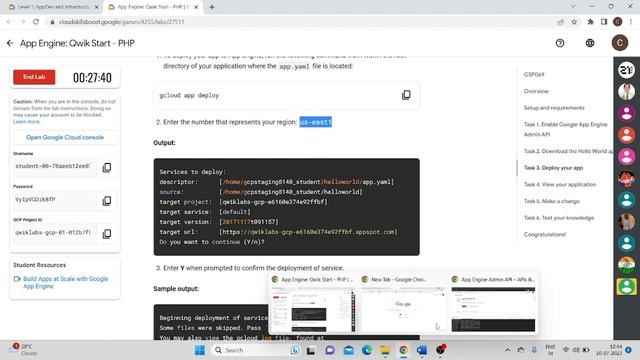Copy the Password field value
Viewport: 640px width, 360px height.
coord(107,200)
